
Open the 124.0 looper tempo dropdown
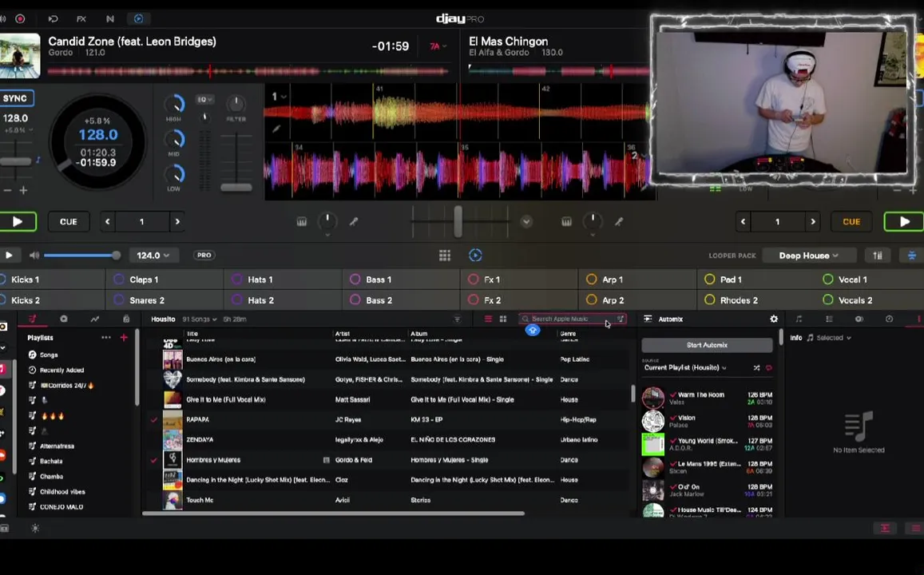(153, 255)
